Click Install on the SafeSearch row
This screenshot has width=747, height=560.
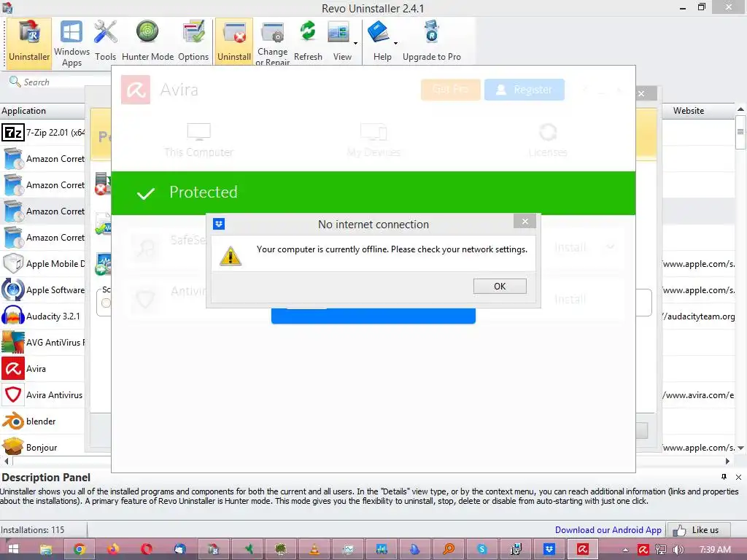(570, 247)
